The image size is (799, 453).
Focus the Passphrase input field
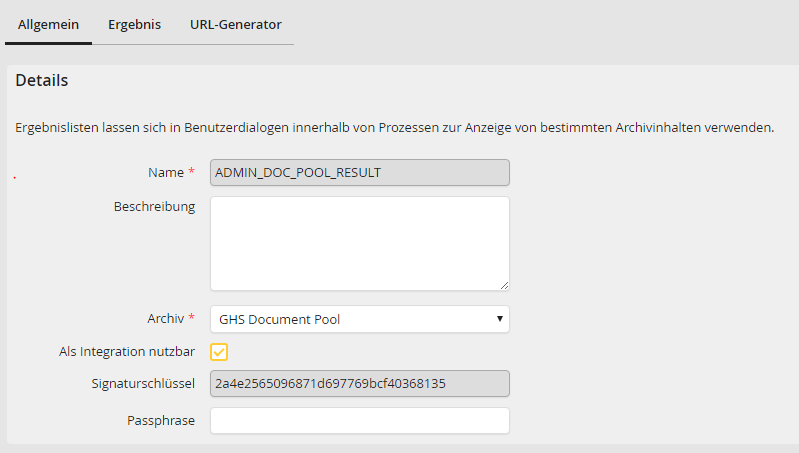tap(359, 420)
